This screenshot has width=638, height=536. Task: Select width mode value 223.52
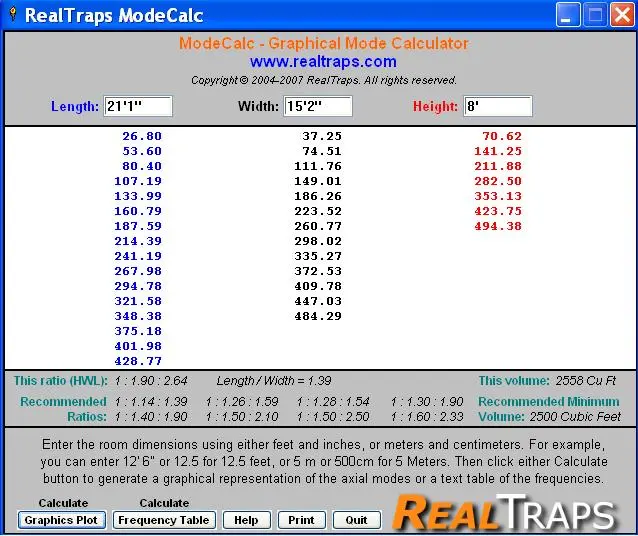[318, 211]
